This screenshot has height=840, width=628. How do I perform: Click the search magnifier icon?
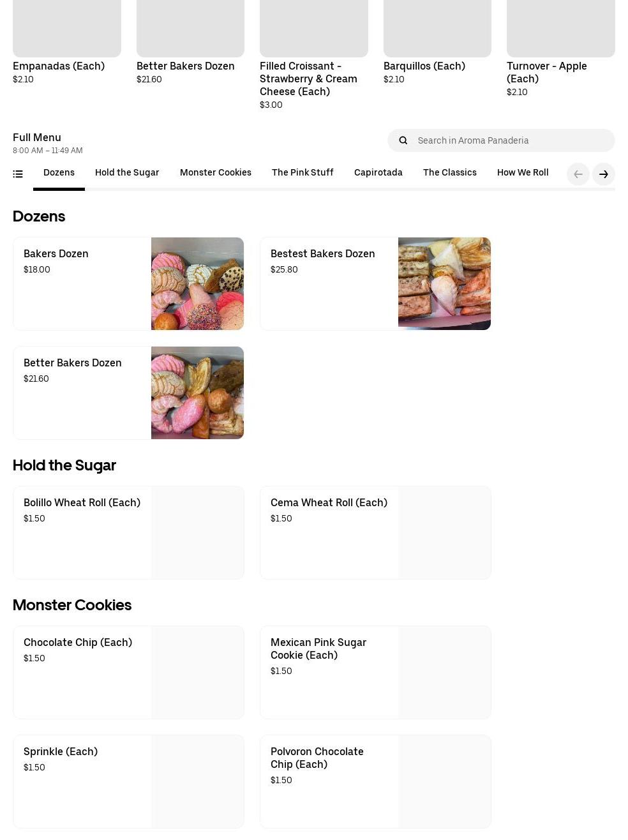click(x=403, y=140)
